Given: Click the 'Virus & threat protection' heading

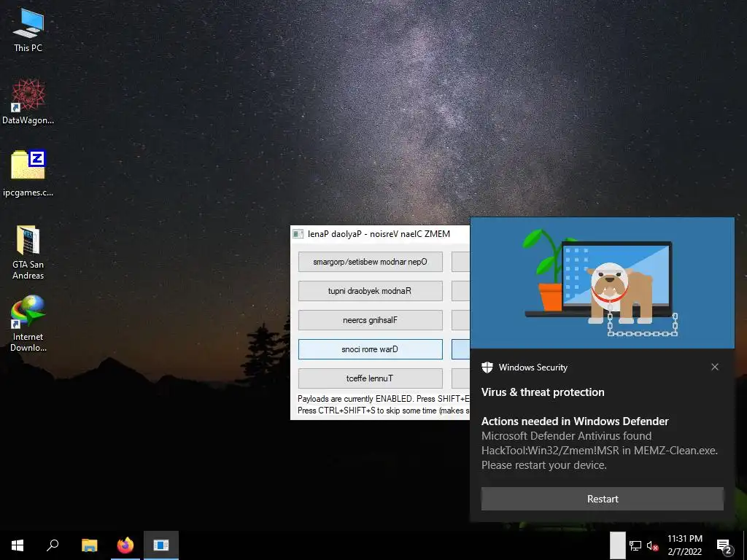Looking at the screenshot, I should [543, 392].
